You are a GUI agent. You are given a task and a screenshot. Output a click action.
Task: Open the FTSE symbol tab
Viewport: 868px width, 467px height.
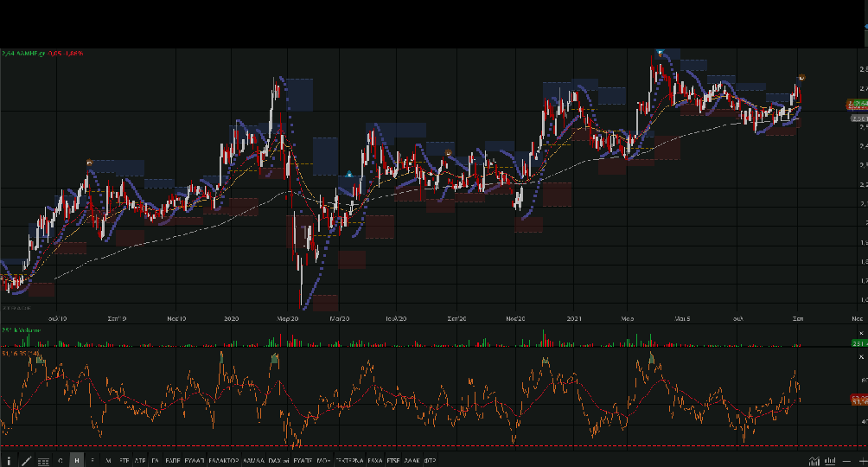tap(393, 461)
